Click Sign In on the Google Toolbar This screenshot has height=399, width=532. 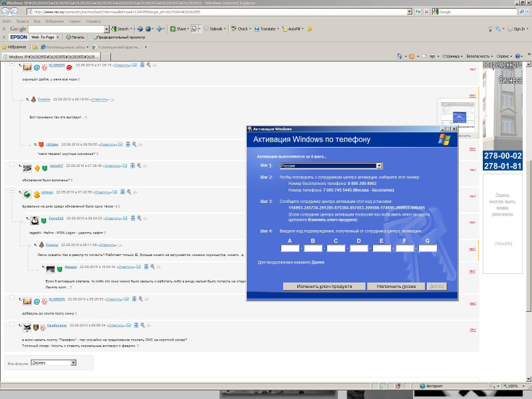[x=516, y=29]
